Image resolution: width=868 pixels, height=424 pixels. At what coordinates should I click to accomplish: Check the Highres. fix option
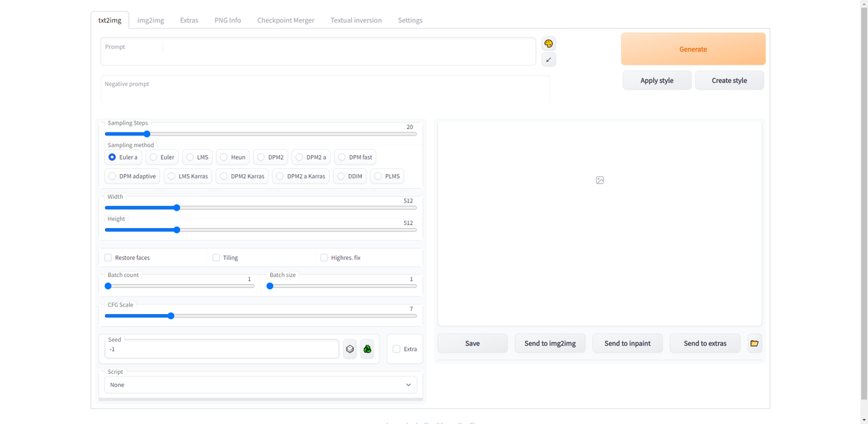click(324, 257)
